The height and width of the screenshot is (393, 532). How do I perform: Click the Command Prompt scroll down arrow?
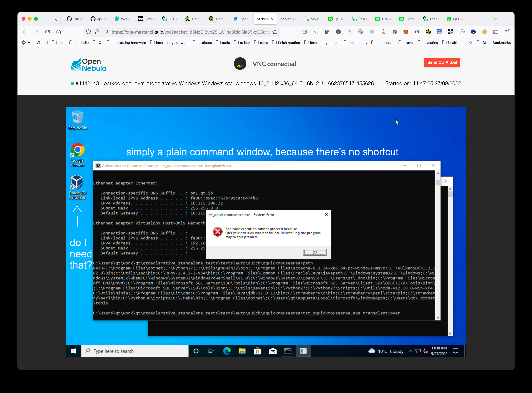click(438, 318)
